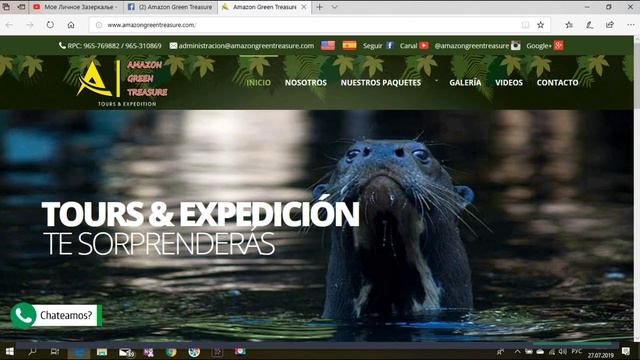Click the РУС language indicator
The image size is (640, 360).
(577, 351)
